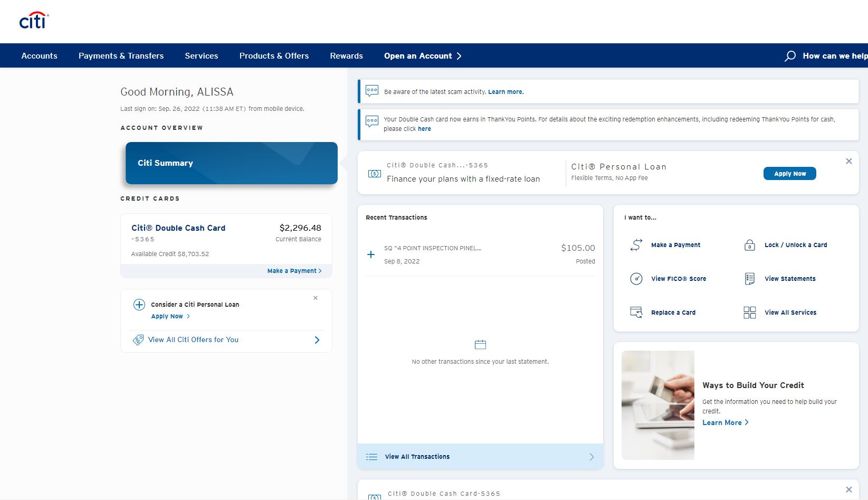This screenshot has height=500, width=868.
Task: Select the Citi Summary card
Action: (232, 163)
